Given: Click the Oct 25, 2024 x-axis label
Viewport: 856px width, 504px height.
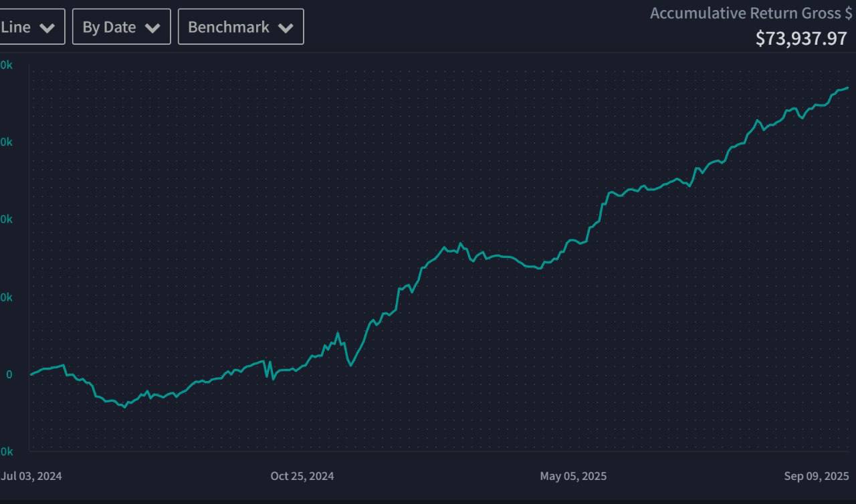Looking at the screenshot, I should [x=302, y=476].
